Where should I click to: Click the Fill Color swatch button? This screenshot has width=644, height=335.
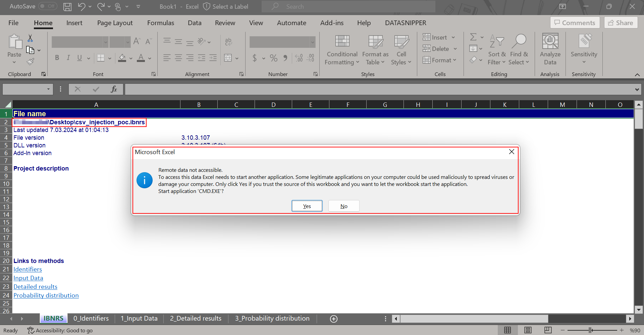point(122,58)
